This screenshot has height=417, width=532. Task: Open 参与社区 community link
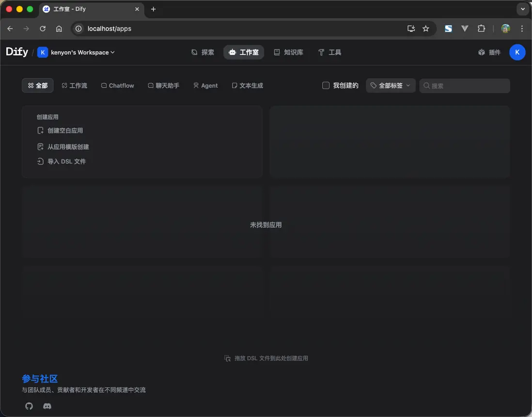(39, 379)
